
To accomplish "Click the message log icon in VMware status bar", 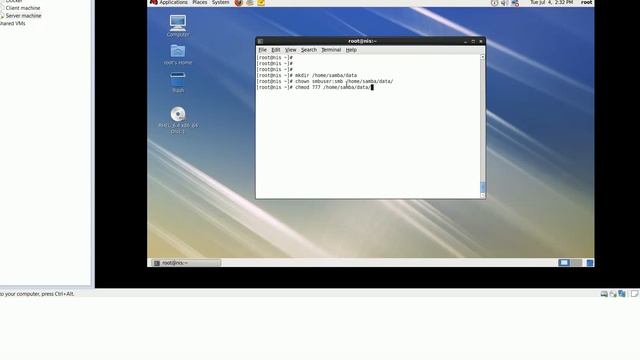I will coord(634,294).
